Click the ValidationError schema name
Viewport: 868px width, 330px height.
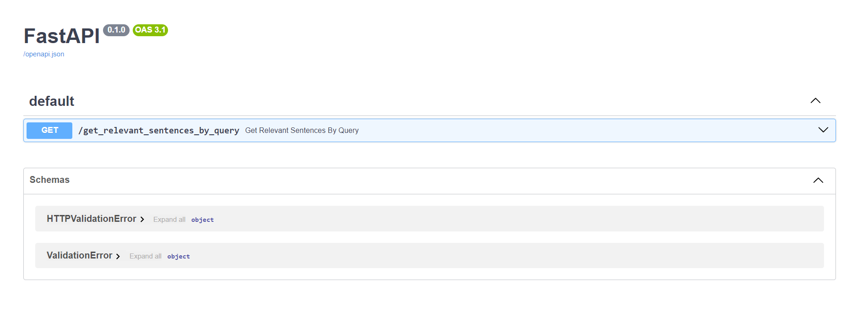[80, 256]
